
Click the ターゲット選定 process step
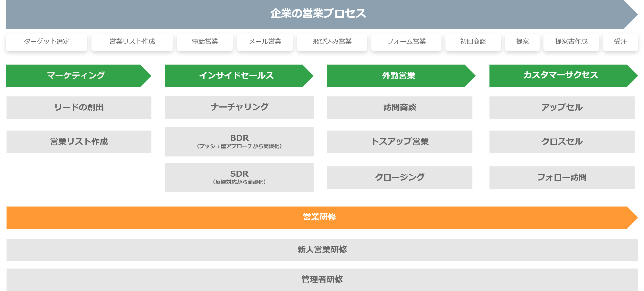point(46,42)
